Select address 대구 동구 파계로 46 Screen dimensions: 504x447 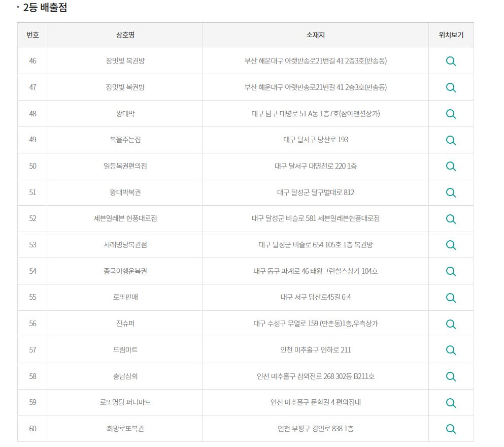[x=316, y=271]
